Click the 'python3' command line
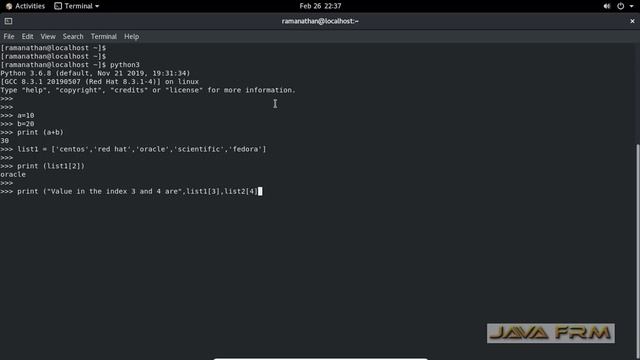 coord(70,64)
